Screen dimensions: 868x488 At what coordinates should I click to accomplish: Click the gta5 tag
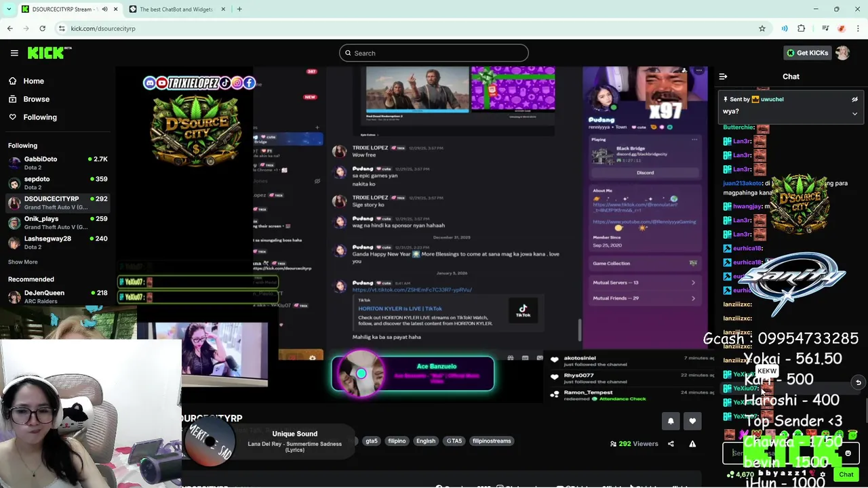pyautogui.click(x=372, y=441)
